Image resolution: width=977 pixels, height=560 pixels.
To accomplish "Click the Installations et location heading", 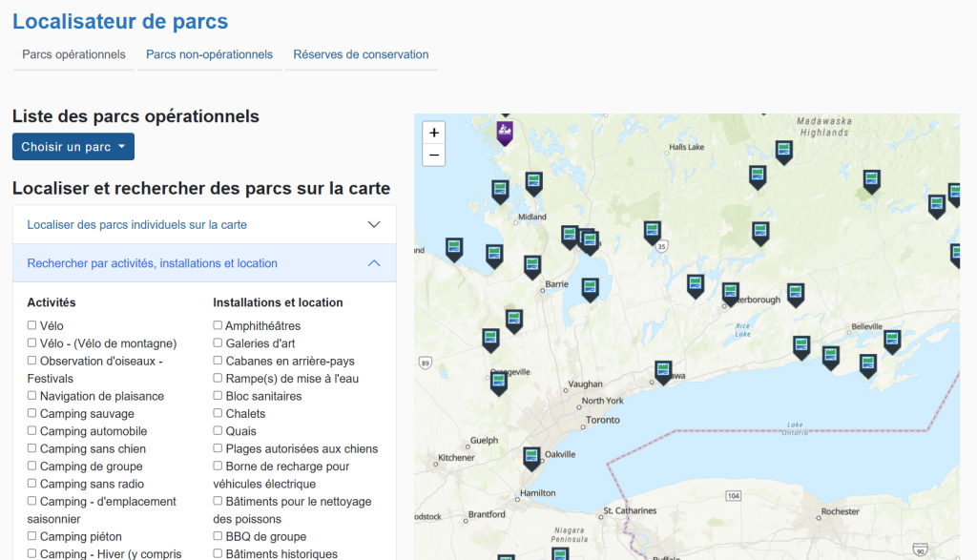I will tap(278, 302).
